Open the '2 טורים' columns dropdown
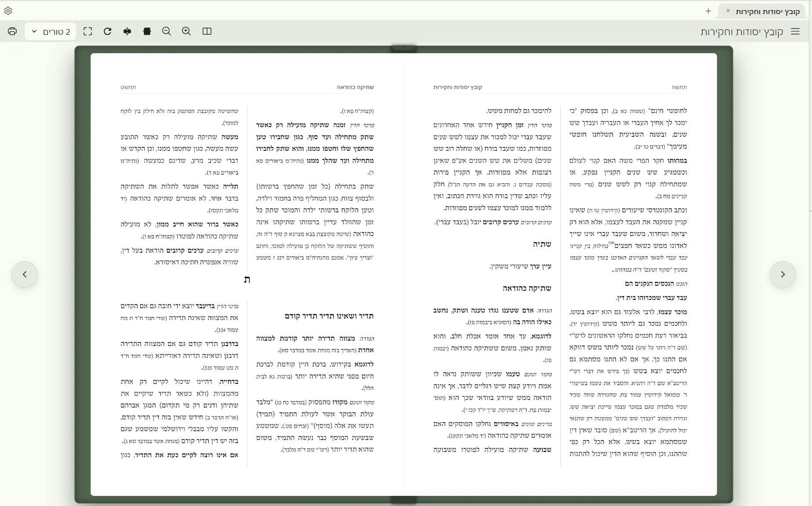 (x=51, y=32)
